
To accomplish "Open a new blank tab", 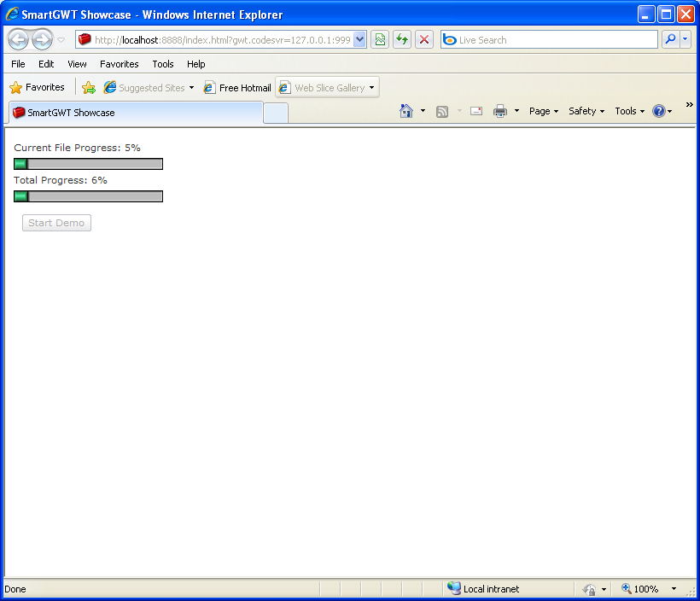I will (x=276, y=113).
